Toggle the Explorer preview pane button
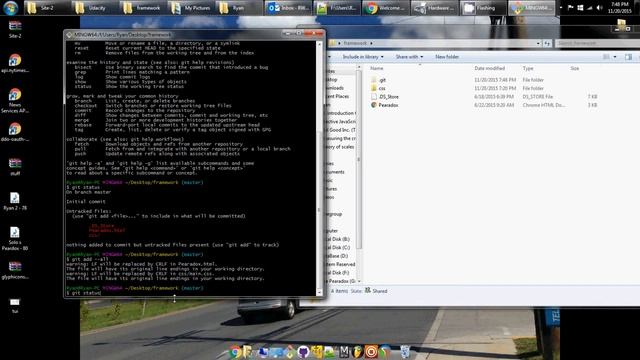Screen dimensions: 640x360 click(628, 57)
